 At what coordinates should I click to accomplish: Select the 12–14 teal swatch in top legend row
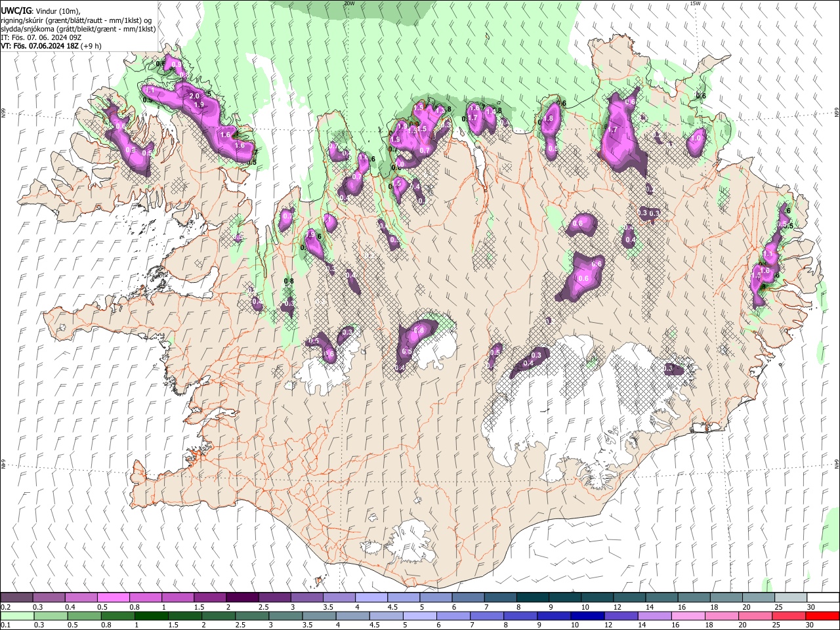(629, 598)
